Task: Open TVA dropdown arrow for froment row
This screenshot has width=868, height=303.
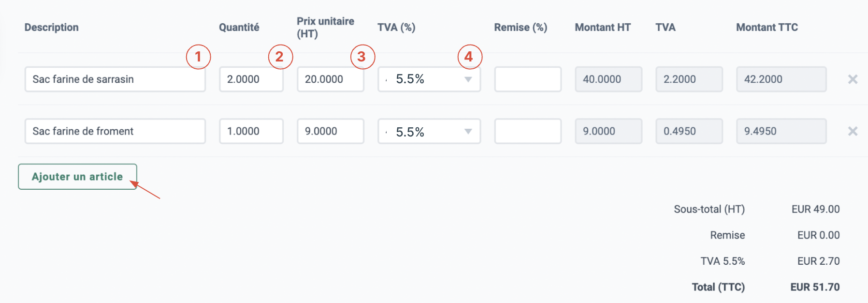Action: click(468, 131)
